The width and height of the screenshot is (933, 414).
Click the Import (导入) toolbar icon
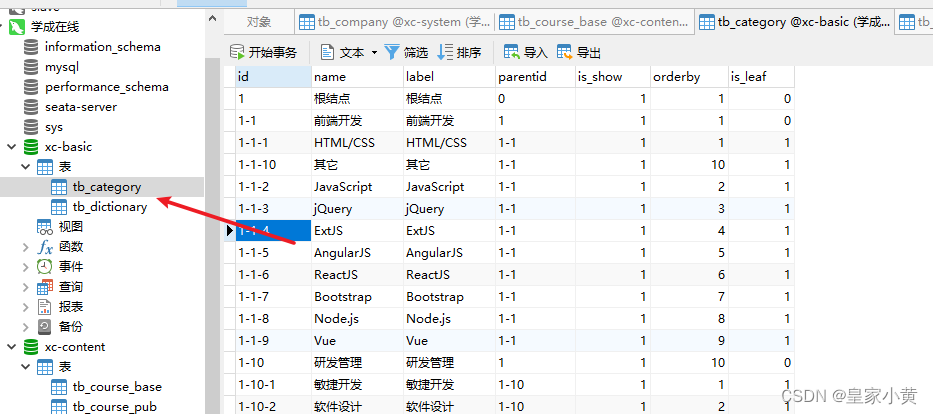click(512, 52)
